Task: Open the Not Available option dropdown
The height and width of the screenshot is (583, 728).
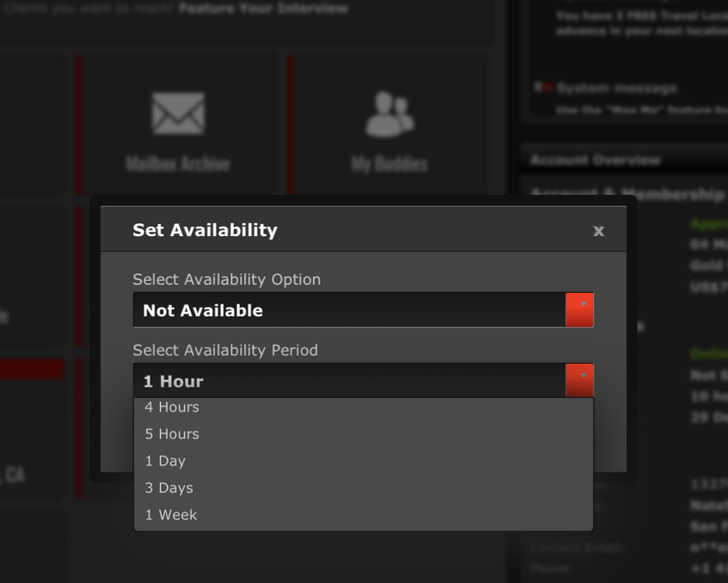Action: coord(350,310)
